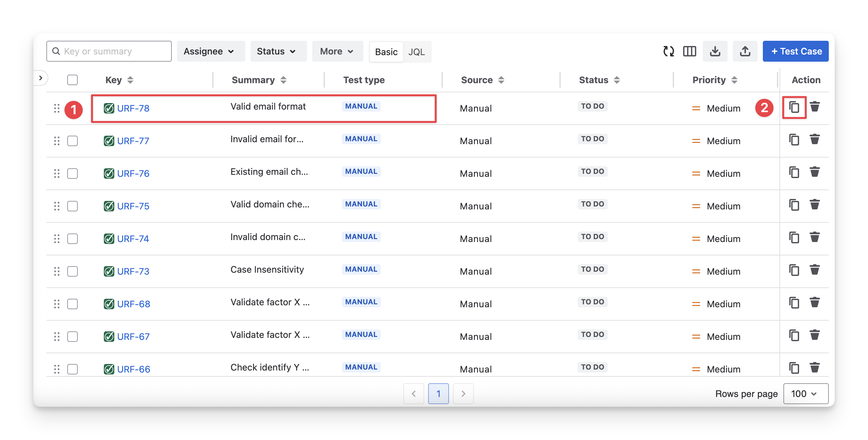Check the box for URF-76 row
This screenshot has height=440, width=868.
pos(72,174)
